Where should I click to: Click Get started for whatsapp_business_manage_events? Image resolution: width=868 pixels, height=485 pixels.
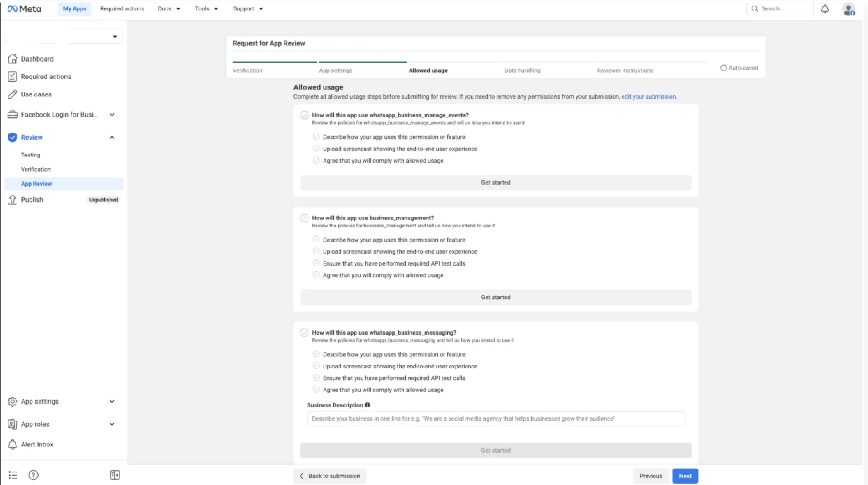496,182
